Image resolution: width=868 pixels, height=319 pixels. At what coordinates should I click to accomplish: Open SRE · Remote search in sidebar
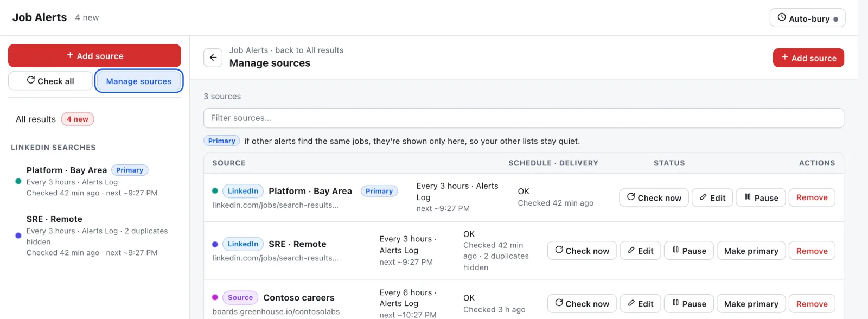tap(94, 235)
